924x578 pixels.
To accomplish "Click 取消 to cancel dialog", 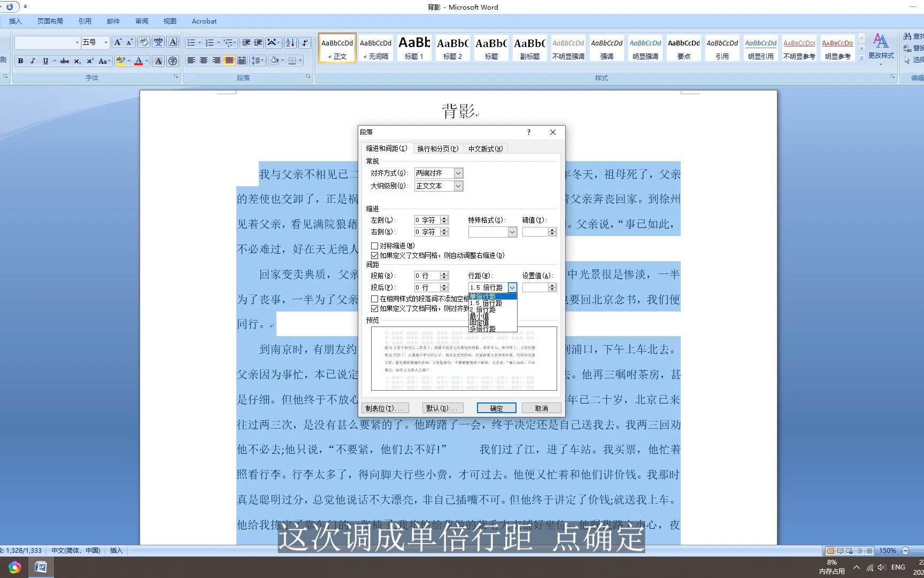I will pyautogui.click(x=542, y=408).
